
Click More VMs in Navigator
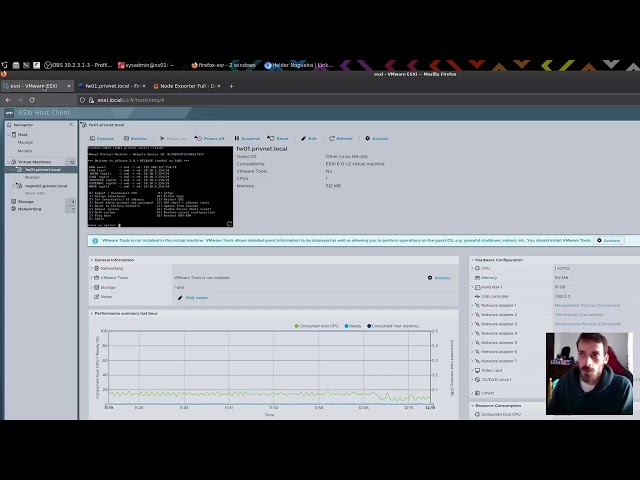(36, 193)
